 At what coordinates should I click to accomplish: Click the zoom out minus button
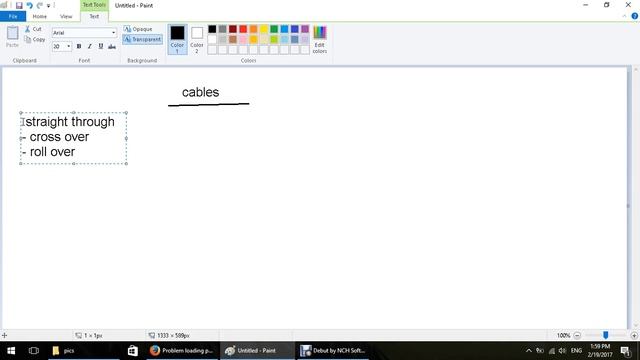point(577,336)
